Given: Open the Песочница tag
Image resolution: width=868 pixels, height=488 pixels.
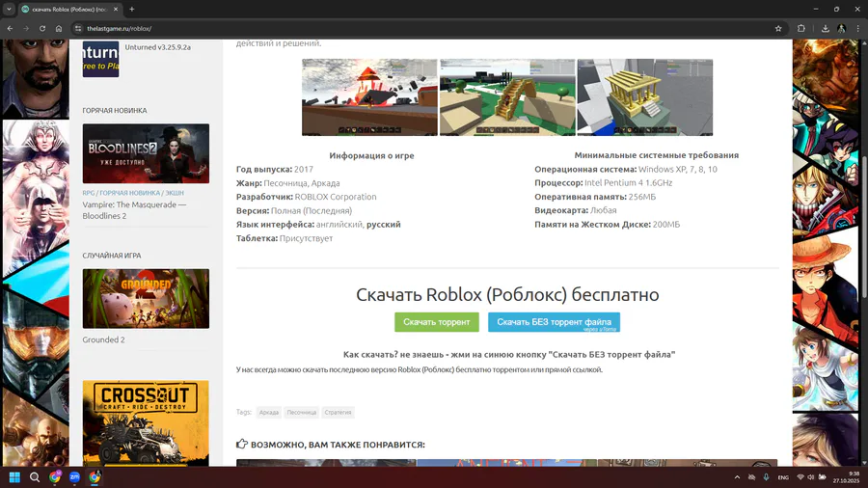Looking at the screenshot, I should 302,412.
